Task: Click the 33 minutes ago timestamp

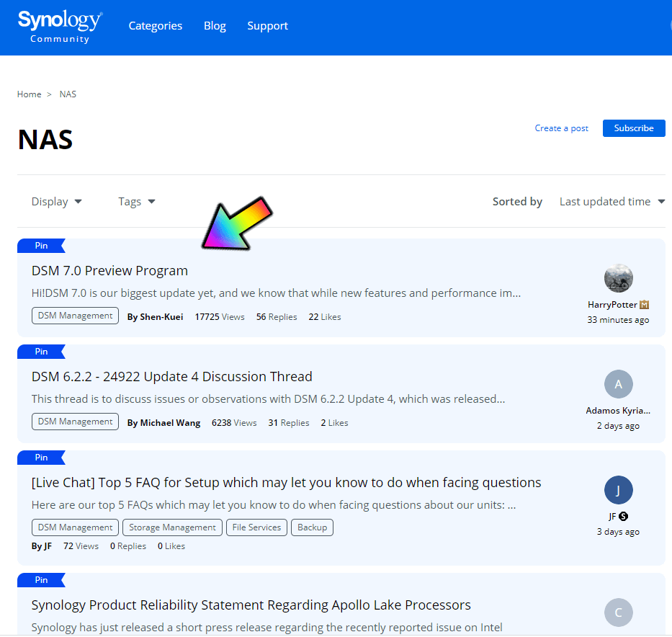Action: coord(618,320)
